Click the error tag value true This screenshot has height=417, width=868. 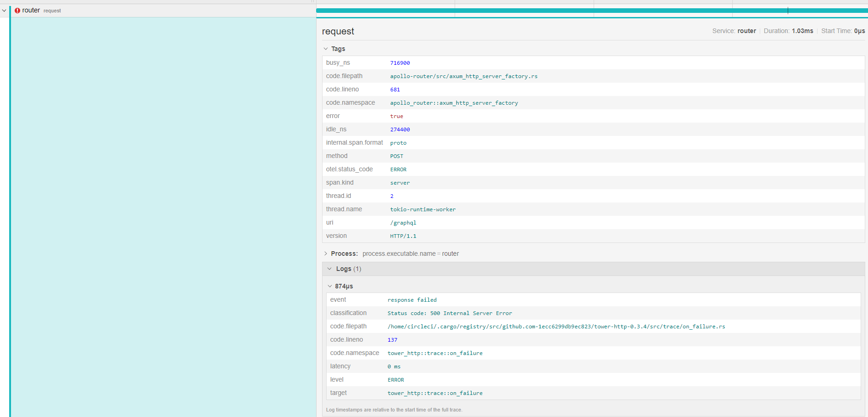tap(396, 116)
